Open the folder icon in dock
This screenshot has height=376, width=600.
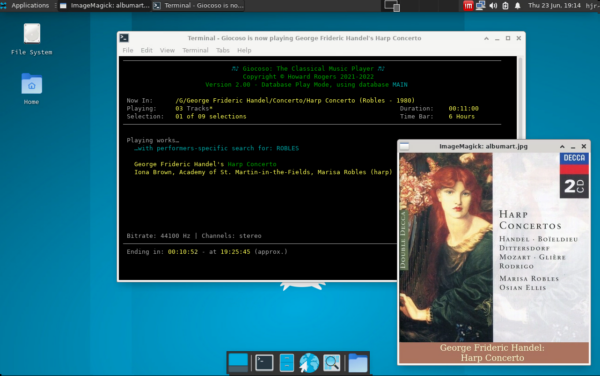tap(358, 363)
